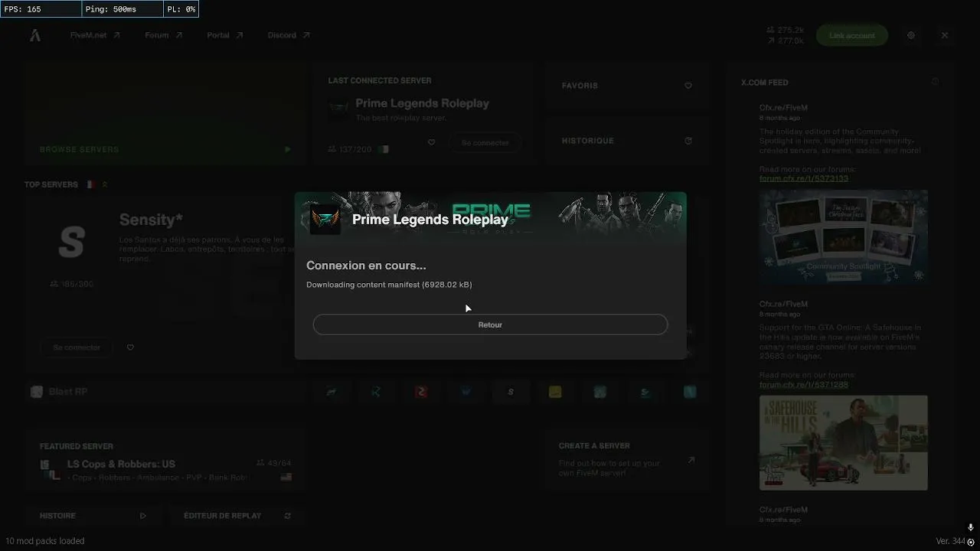980x551 pixels.
Task: Open the Create a Server card
Action: 626,461
